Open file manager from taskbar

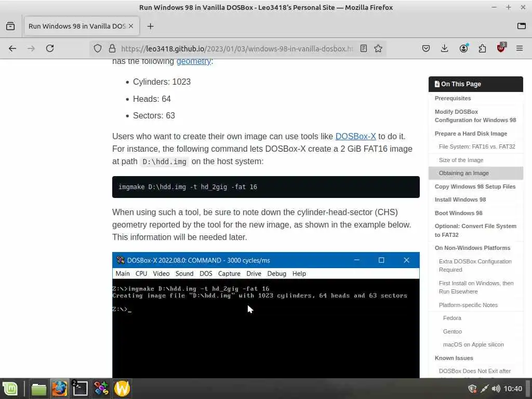38,389
